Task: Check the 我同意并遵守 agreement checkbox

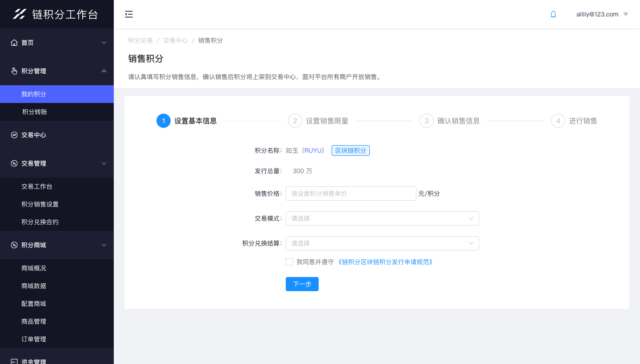Action: (x=289, y=262)
